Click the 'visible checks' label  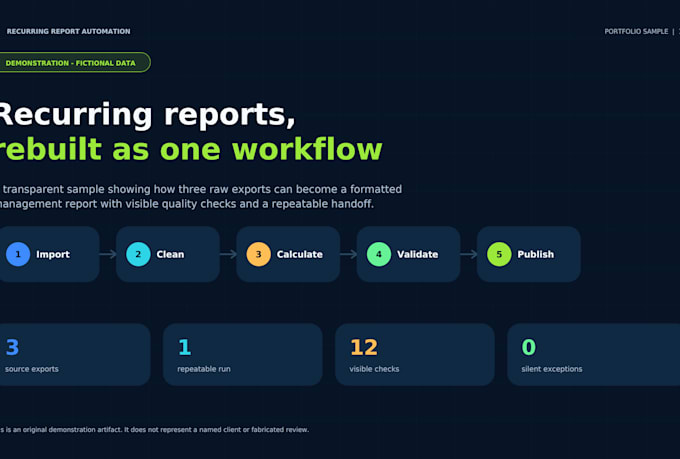[x=374, y=369]
